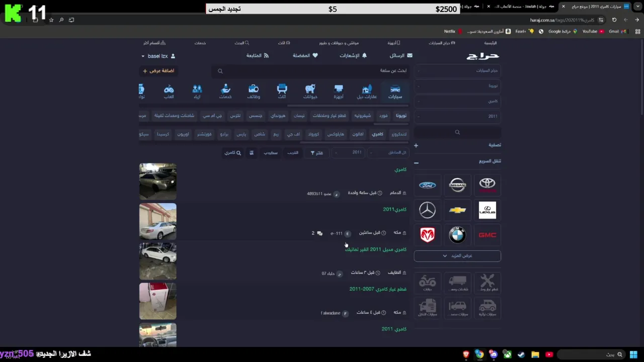The width and height of the screenshot is (644, 362).
Task: Click the list-view layout icon in filter row
Action: click(252, 153)
